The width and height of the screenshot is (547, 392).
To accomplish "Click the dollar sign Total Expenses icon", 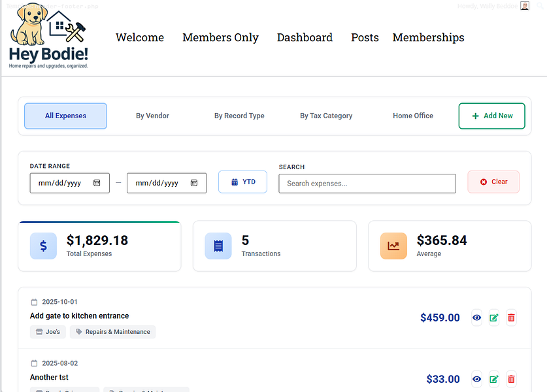I will [x=43, y=246].
